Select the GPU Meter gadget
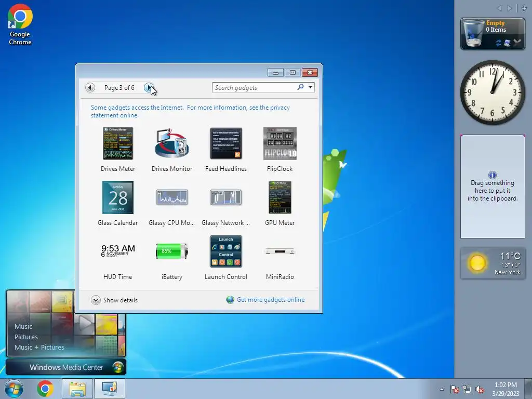This screenshot has height=399, width=532. point(280,203)
